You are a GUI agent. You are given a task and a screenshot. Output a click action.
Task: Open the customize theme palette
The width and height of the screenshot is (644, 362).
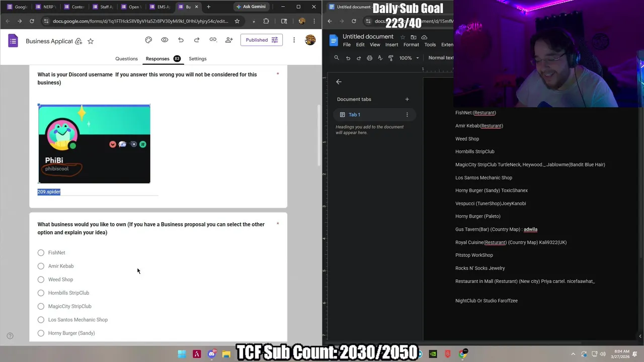148,40
